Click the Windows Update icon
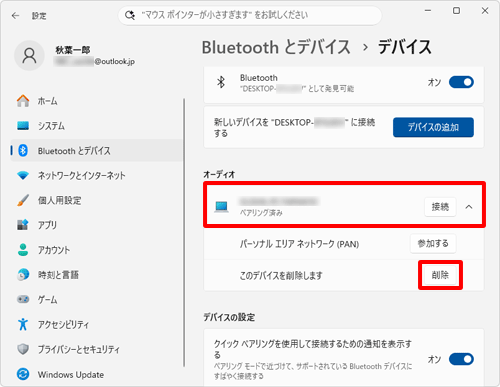 click(23, 374)
